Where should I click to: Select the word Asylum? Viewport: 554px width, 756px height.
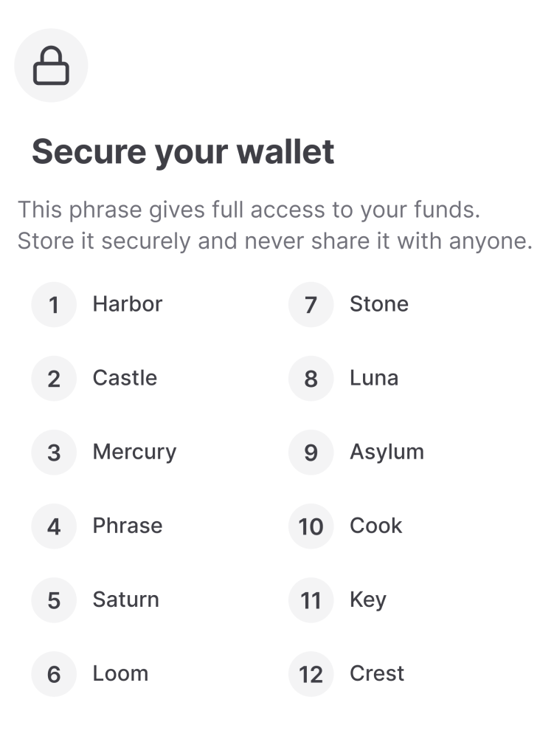click(x=387, y=453)
